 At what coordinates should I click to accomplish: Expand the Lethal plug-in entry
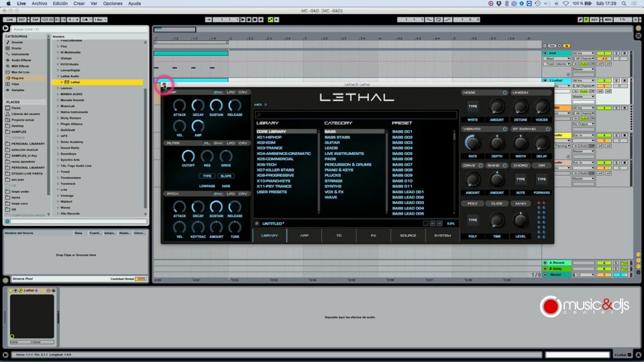62,82
